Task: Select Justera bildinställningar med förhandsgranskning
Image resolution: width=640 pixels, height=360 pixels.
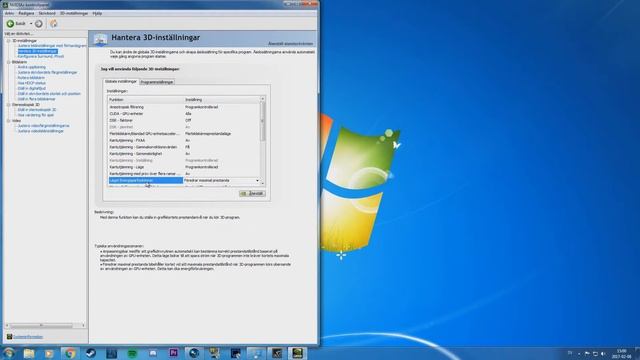Action: pyautogui.click(x=52, y=46)
